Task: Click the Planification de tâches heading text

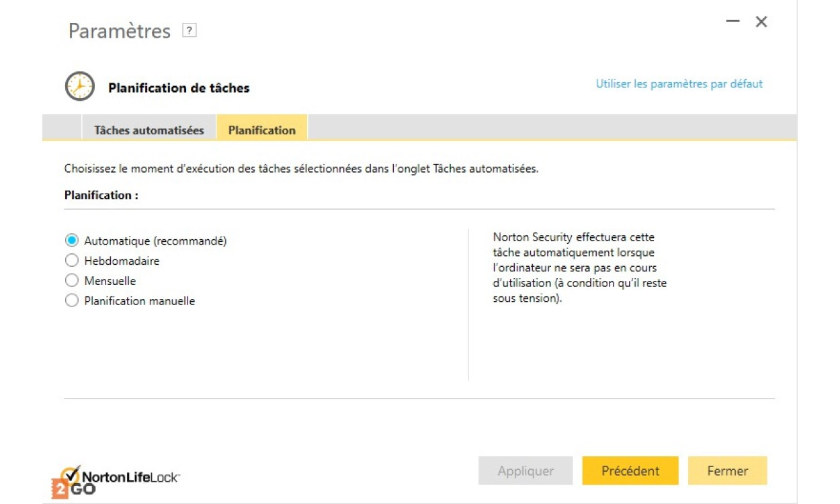Action: pyautogui.click(x=179, y=88)
